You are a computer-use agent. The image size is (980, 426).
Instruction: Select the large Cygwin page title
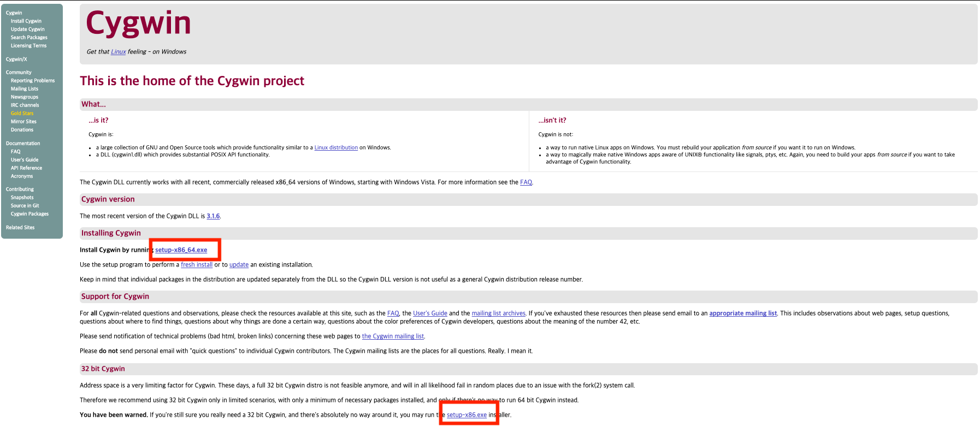click(x=139, y=23)
